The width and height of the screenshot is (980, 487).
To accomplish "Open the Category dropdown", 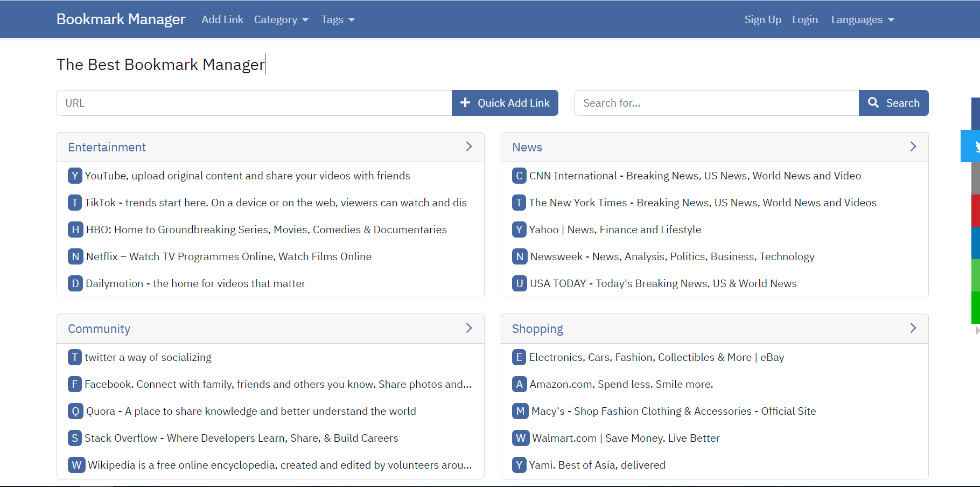I will pyautogui.click(x=281, y=19).
